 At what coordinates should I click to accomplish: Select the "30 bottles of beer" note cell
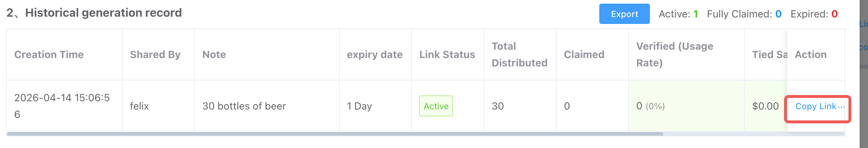coord(244,106)
